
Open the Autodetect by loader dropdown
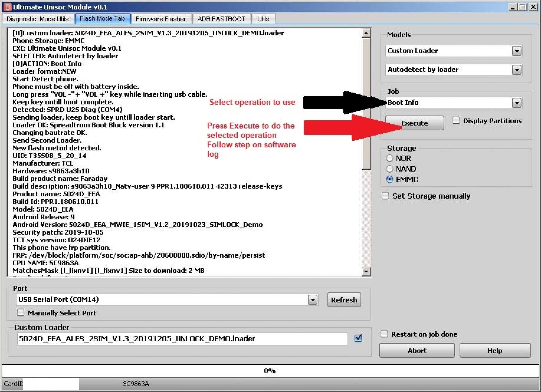(516, 70)
